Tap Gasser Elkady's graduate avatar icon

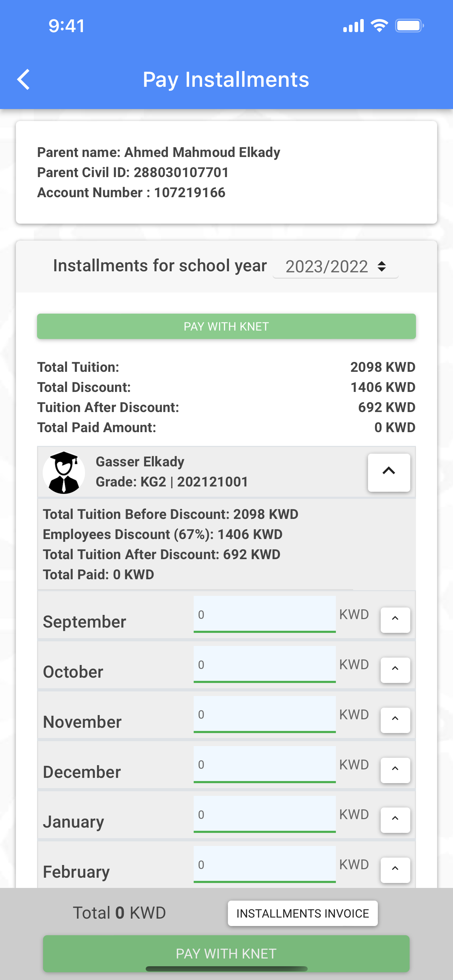pos(64,472)
